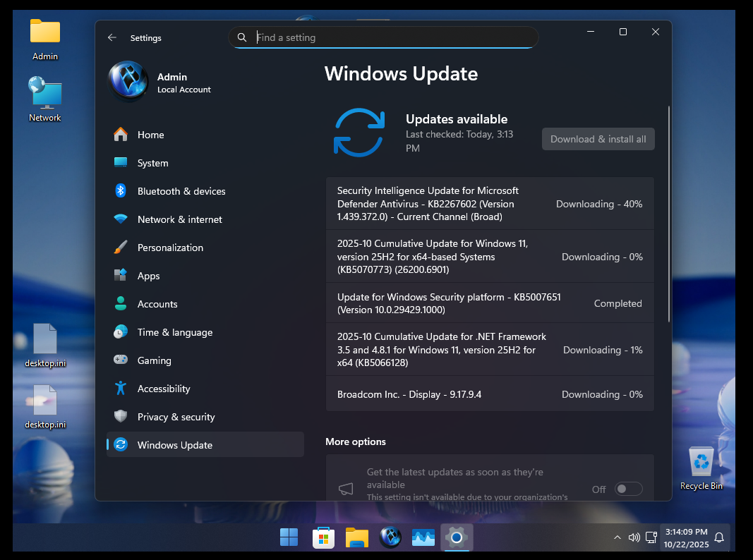Open Accessibility settings page

click(x=205, y=388)
